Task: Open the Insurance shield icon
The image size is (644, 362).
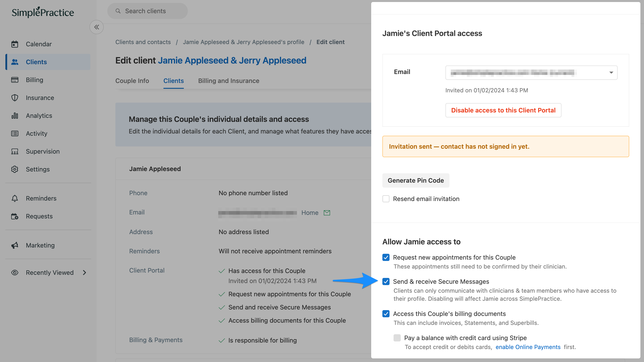Action: (x=15, y=98)
